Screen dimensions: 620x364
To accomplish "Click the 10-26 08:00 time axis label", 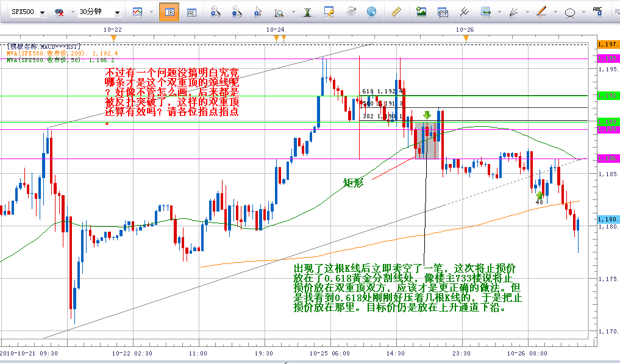I will click(x=527, y=353).
